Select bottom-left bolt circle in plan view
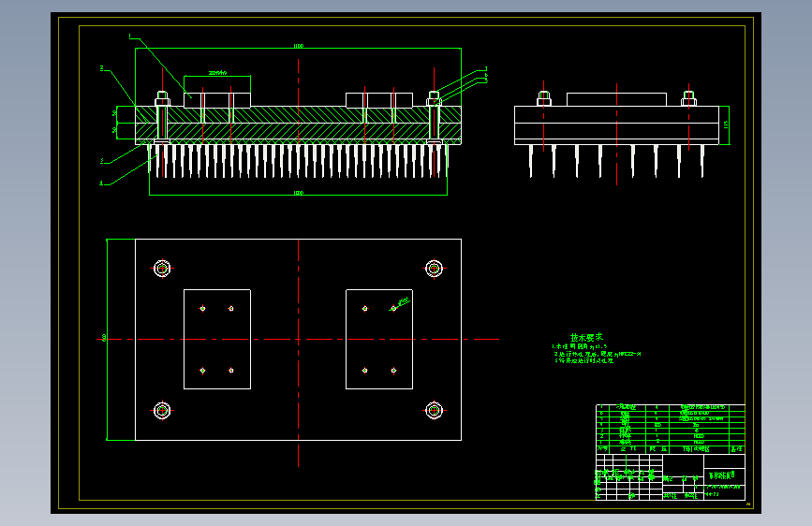Viewport: 812px width, 526px height. point(162,411)
